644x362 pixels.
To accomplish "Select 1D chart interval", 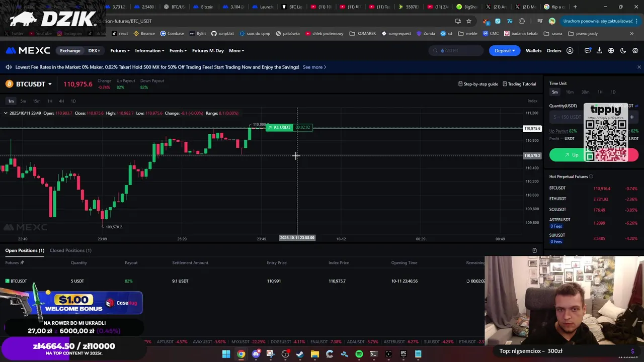I will (x=73, y=101).
